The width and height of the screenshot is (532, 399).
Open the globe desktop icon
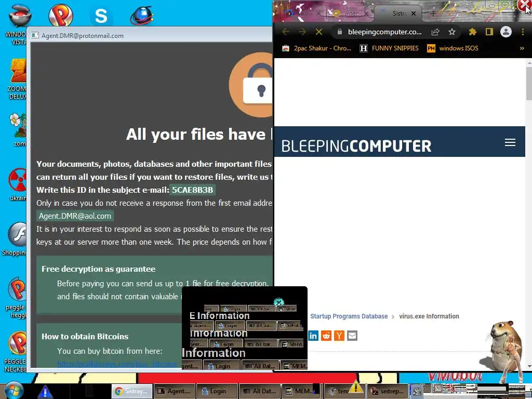tap(141, 15)
